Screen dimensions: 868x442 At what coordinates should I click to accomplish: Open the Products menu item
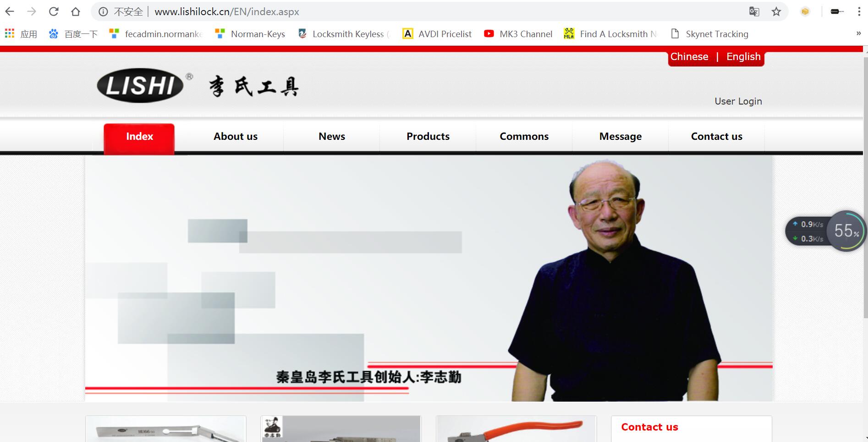click(428, 137)
